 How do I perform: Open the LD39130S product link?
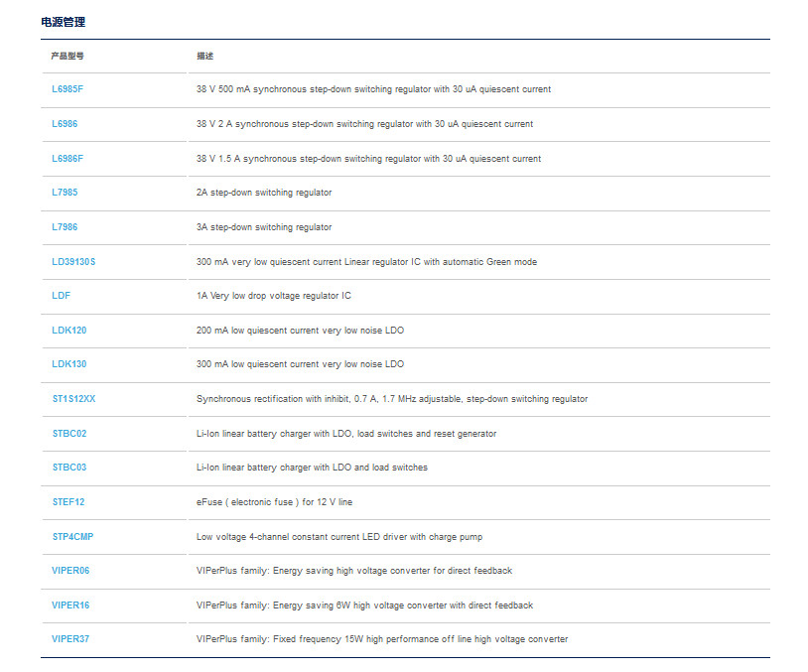click(x=73, y=262)
